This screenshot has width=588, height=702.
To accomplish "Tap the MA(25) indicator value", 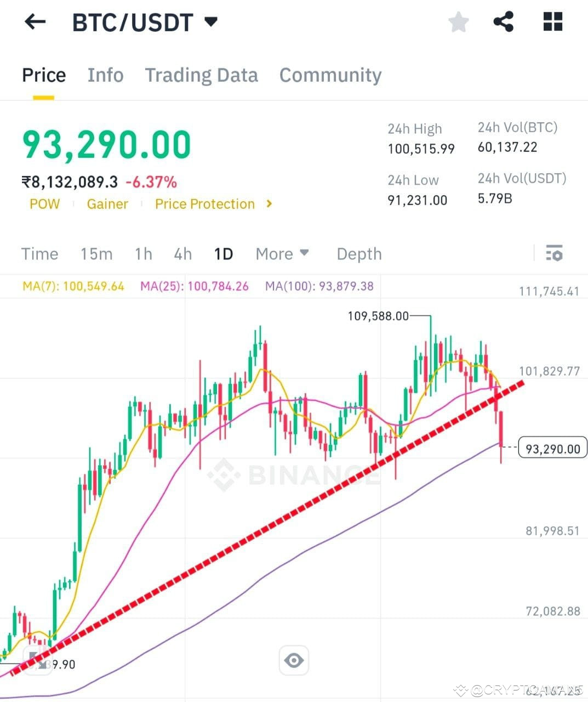I will (195, 286).
